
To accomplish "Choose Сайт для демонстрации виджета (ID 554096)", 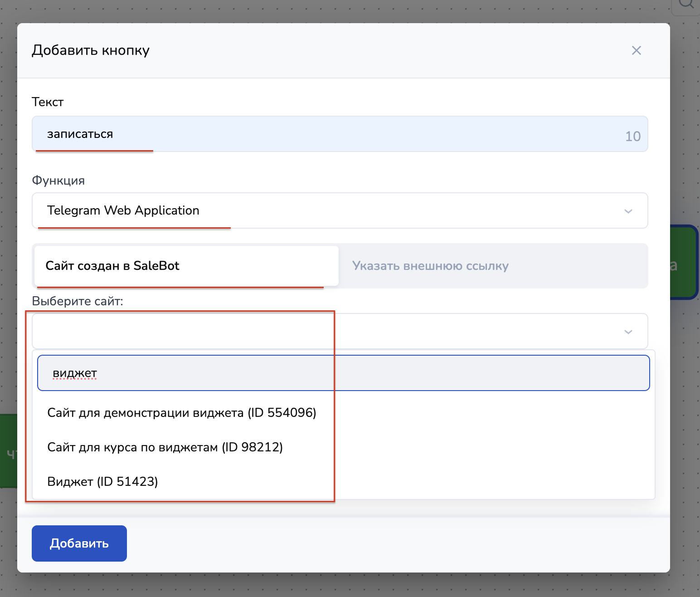I will pos(182,413).
